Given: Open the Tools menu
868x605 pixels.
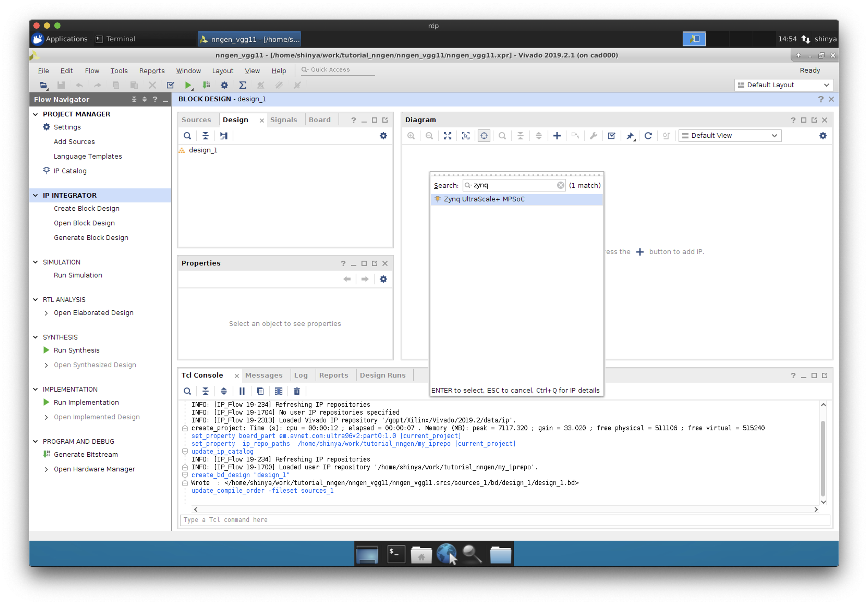Looking at the screenshot, I should 119,71.
